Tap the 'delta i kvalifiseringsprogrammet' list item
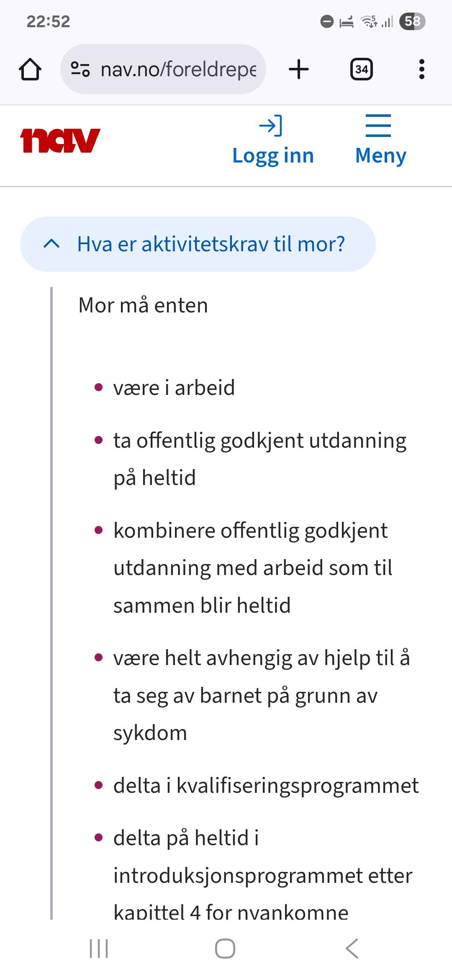The height and width of the screenshot is (980, 452). [266, 786]
